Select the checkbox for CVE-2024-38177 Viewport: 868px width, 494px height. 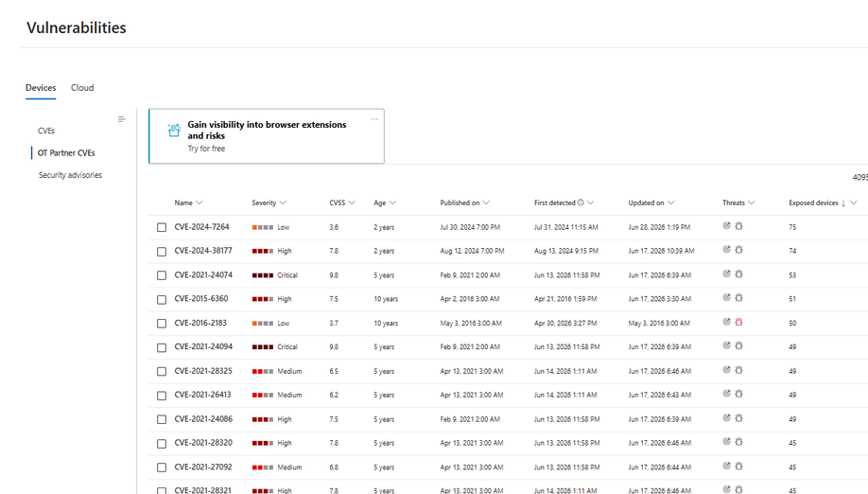tap(162, 252)
